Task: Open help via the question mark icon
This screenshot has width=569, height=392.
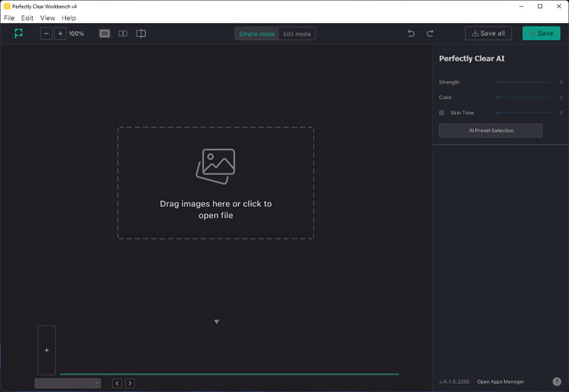Action: [x=556, y=381]
